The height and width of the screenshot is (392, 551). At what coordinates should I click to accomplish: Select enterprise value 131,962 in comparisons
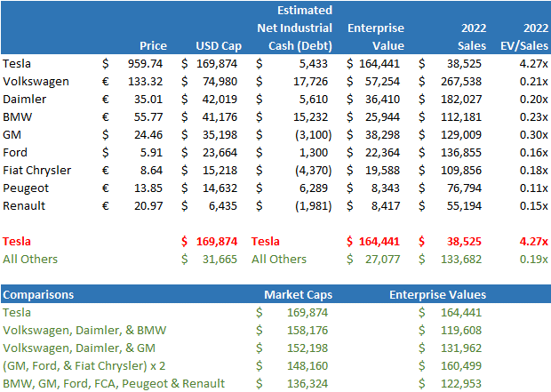coord(461,348)
